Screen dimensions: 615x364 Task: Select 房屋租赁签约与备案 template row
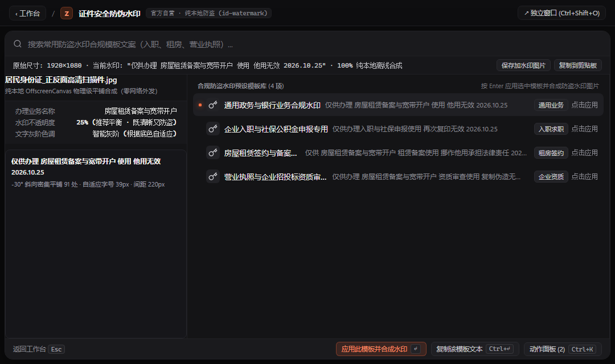tap(398, 153)
